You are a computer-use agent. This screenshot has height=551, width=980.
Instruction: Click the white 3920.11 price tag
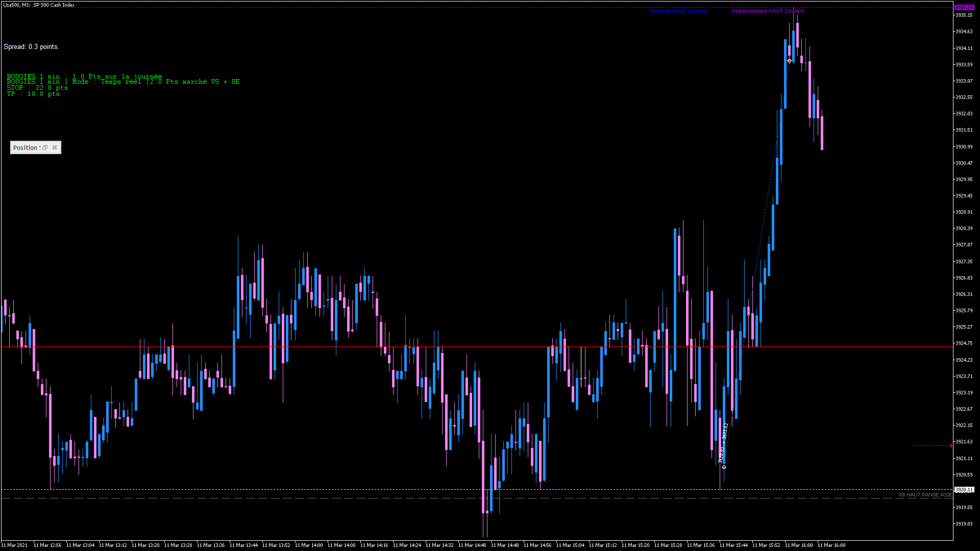point(964,489)
